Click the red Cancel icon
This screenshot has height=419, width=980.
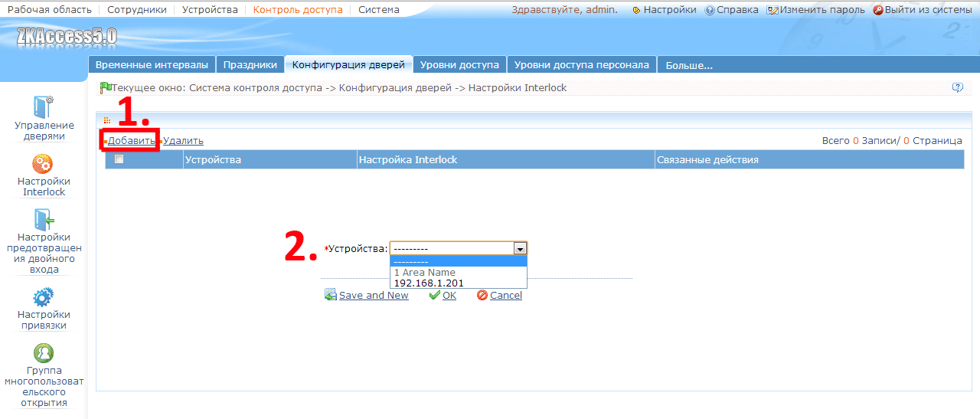pos(482,295)
